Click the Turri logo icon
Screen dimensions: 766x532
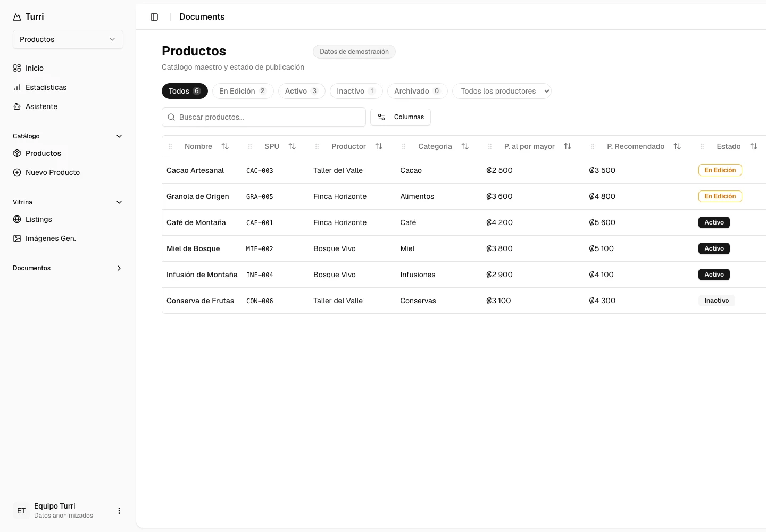point(17,17)
